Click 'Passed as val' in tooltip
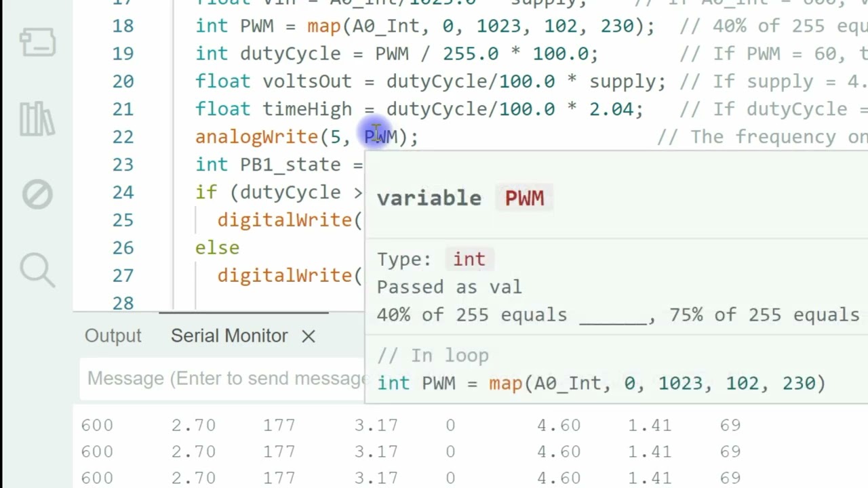Screen dimensions: 868x488 pyautogui.click(x=450, y=287)
